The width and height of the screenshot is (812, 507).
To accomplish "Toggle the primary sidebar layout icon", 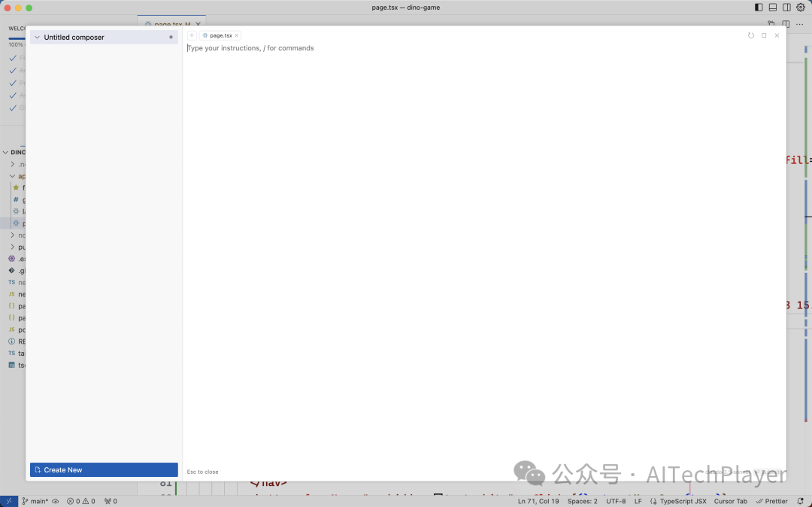I will coord(759,8).
